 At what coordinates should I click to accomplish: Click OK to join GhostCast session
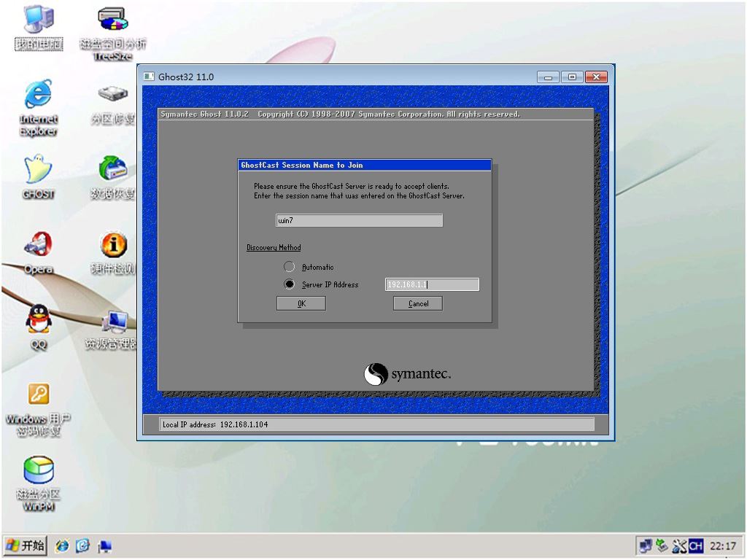(301, 303)
